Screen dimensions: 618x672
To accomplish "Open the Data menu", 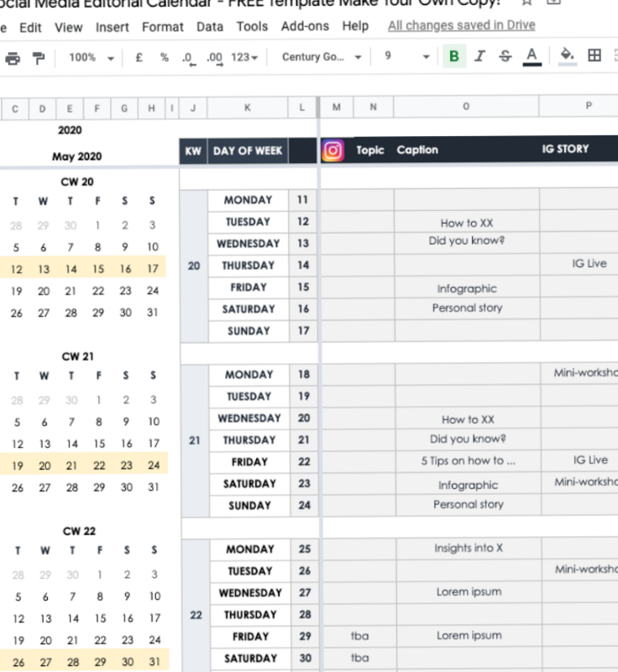I will click(210, 27).
